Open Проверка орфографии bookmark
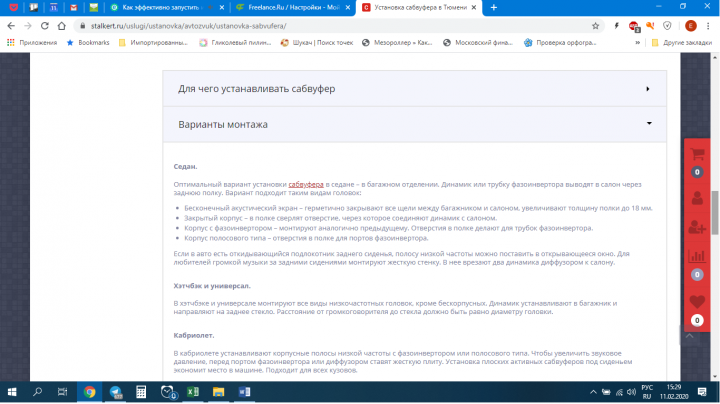The height and width of the screenshot is (404, 720). click(x=560, y=43)
